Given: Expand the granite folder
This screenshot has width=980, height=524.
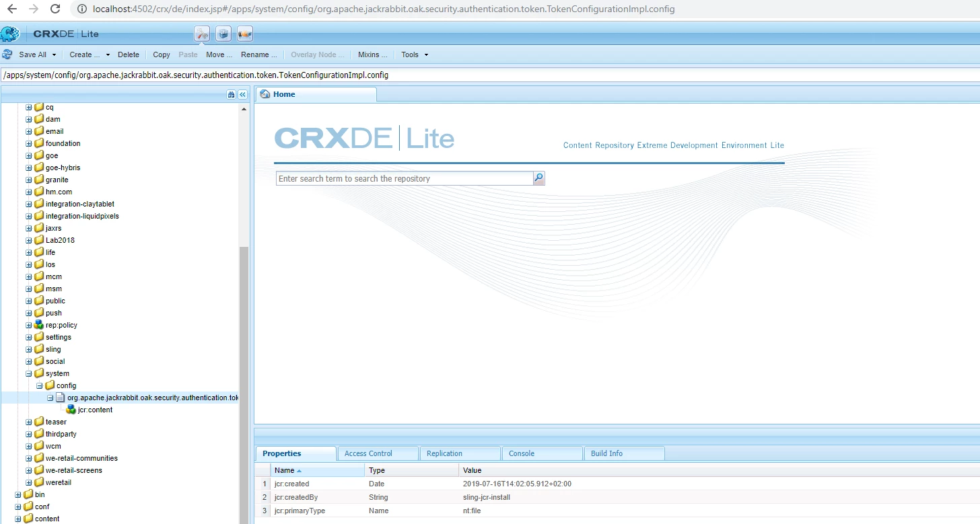Looking at the screenshot, I should [29, 180].
